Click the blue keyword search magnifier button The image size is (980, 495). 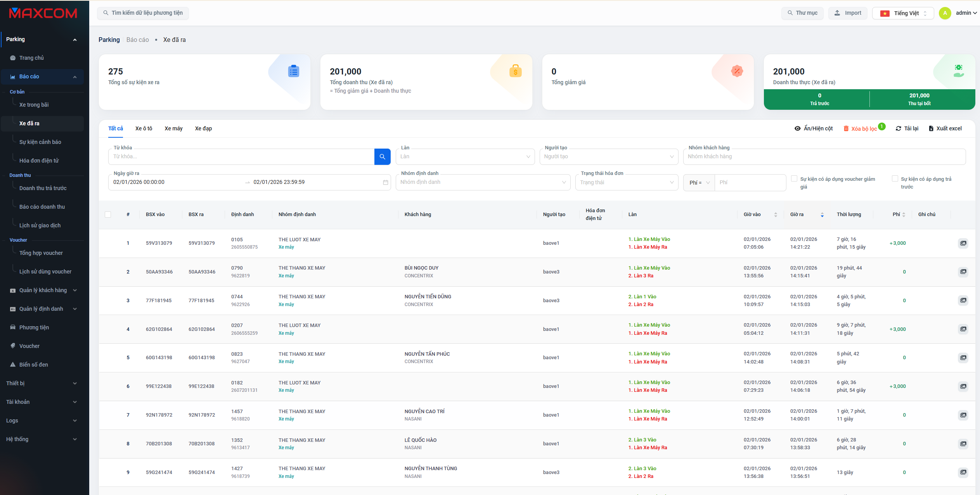coord(382,157)
